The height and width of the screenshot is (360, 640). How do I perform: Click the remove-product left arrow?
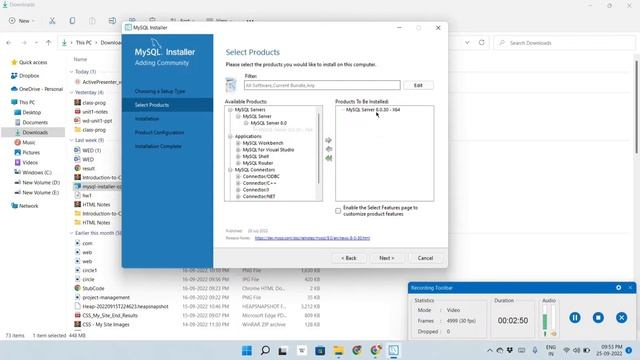point(329,149)
